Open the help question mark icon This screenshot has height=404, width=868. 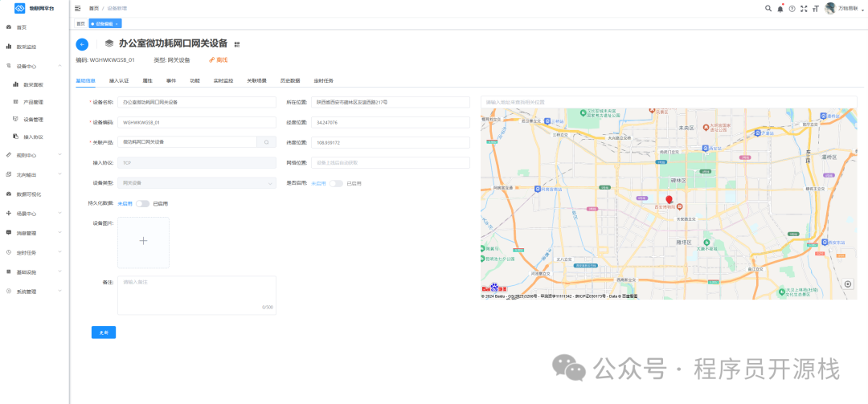point(792,8)
